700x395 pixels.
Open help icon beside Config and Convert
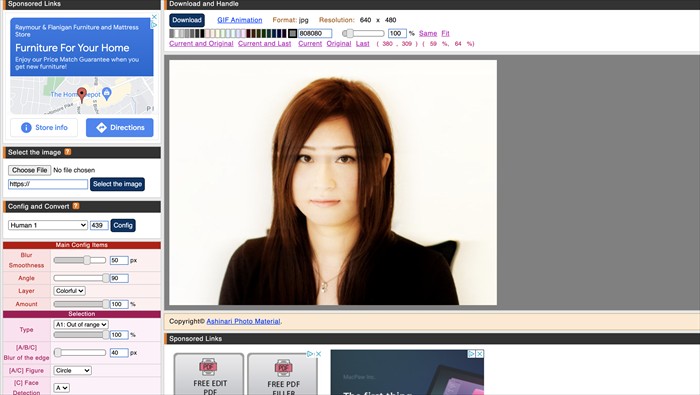[76, 206]
